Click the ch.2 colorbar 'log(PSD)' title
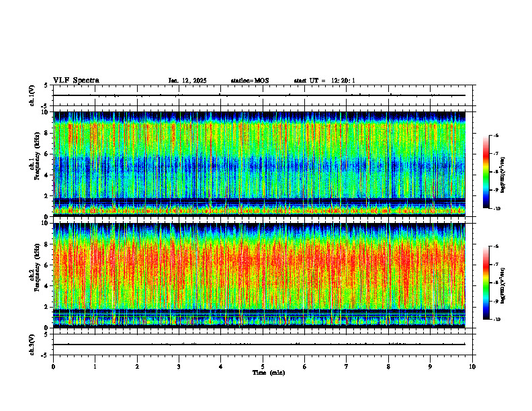The image size is (532, 411). coord(503,285)
